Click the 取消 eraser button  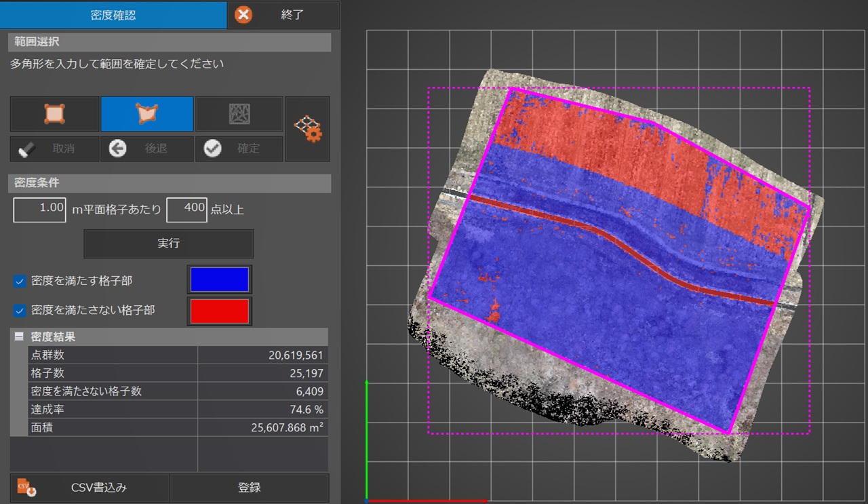[x=54, y=149]
